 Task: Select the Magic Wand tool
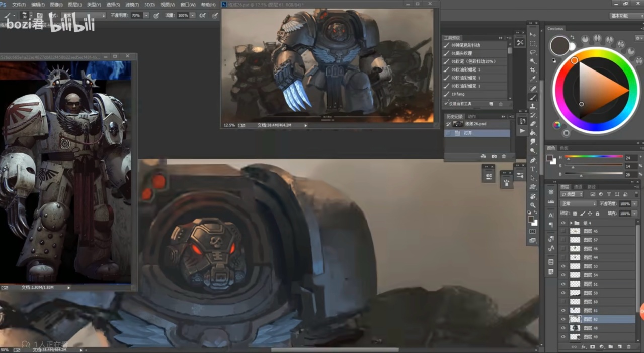533,61
